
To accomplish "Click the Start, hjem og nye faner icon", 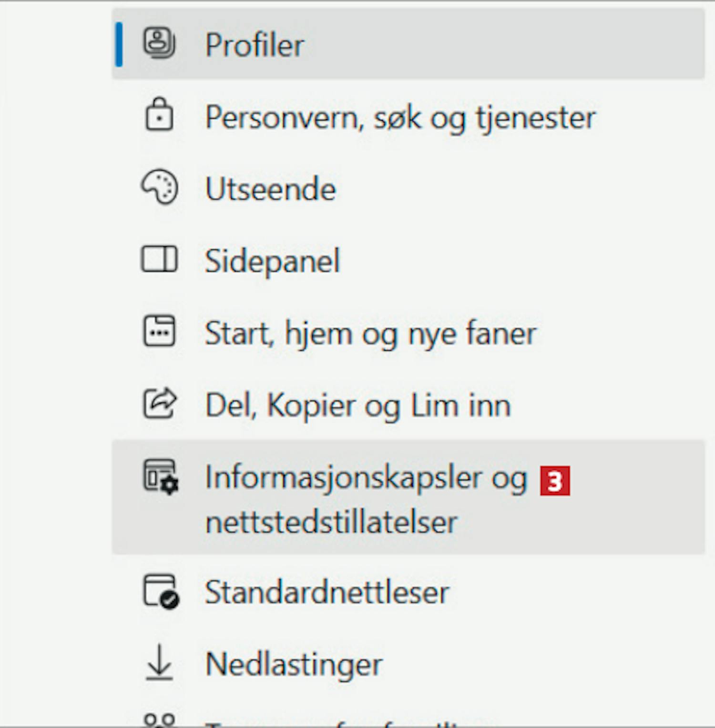I will (159, 331).
